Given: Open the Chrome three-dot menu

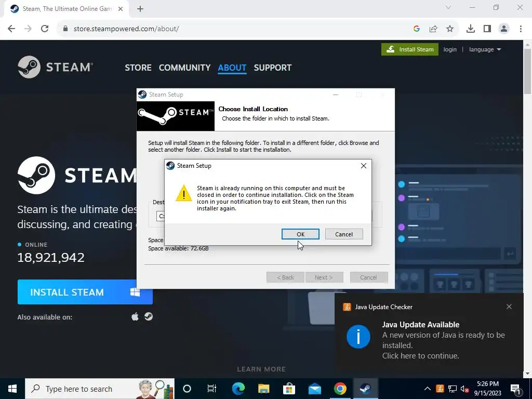Looking at the screenshot, I should coord(521,29).
